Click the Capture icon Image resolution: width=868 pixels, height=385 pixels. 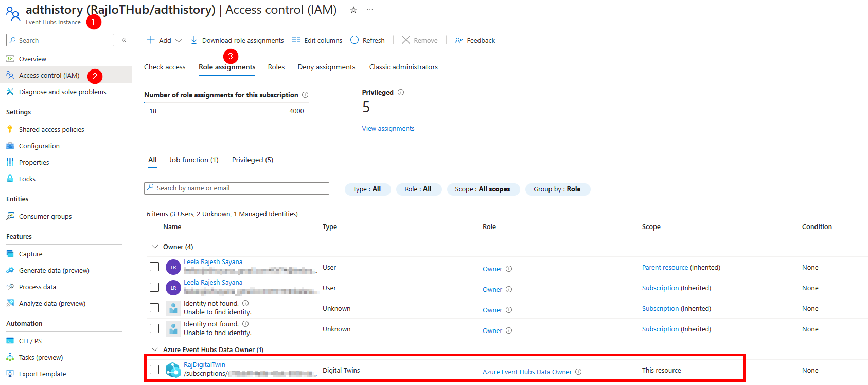(10, 254)
